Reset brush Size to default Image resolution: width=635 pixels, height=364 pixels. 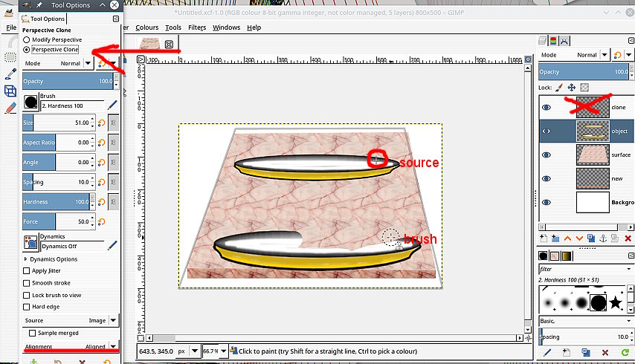point(101,123)
